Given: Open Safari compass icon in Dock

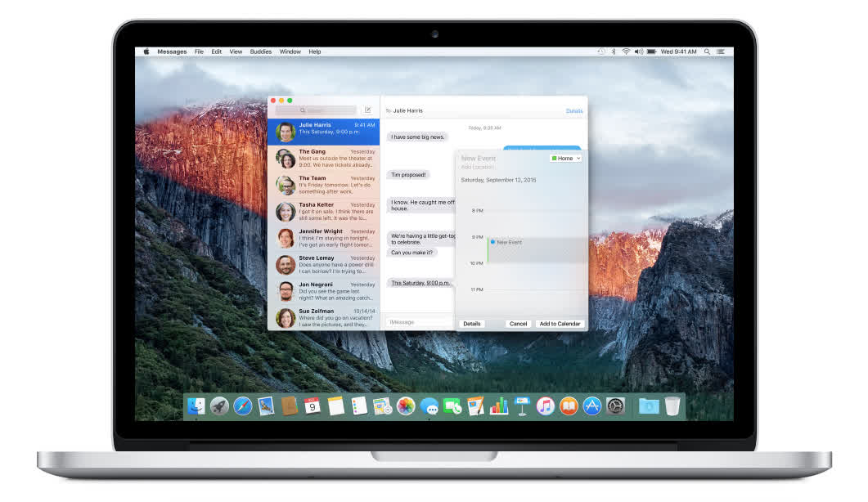Looking at the screenshot, I should [242, 407].
